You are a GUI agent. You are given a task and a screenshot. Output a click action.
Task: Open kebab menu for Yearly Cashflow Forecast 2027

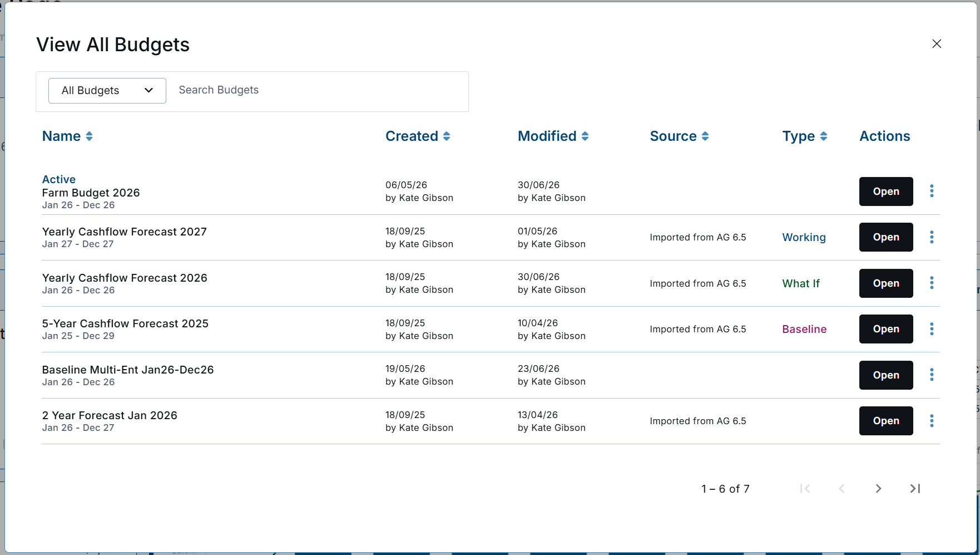coord(932,237)
